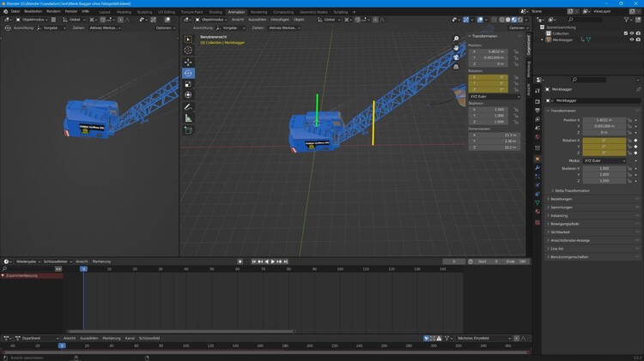644x361 pixels.
Task: Hide Menkbagger object in outliner via eye icon
Action: click(632, 39)
